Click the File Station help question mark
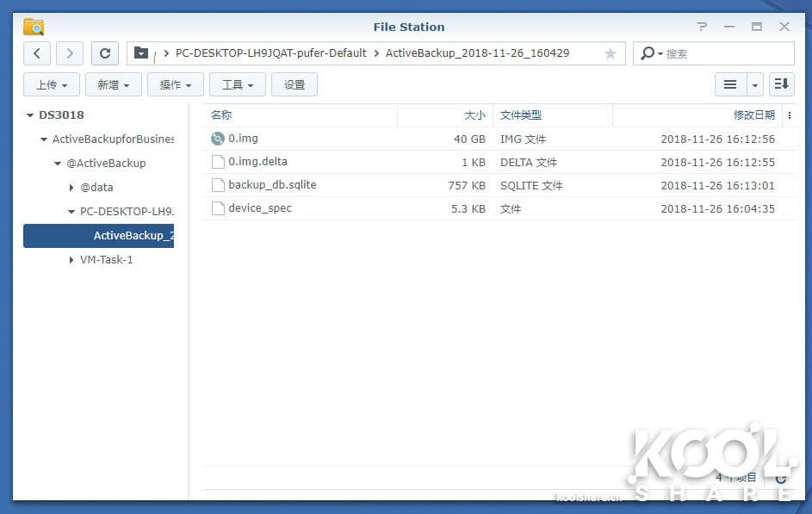This screenshot has height=514, width=812. (x=703, y=27)
